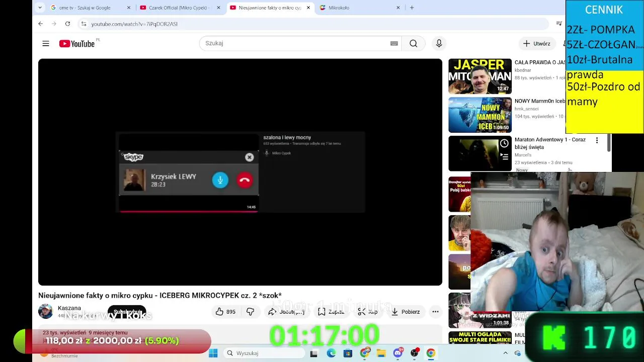The image size is (644, 362).
Task: Click the hmk_sensei channel name
Action: [x=527, y=109]
